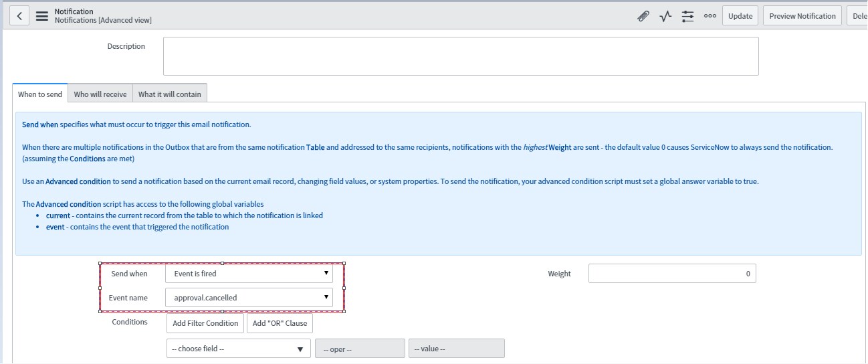868x364 pixels.
Task: Click the Update button
Action: (x=740, y=16)
